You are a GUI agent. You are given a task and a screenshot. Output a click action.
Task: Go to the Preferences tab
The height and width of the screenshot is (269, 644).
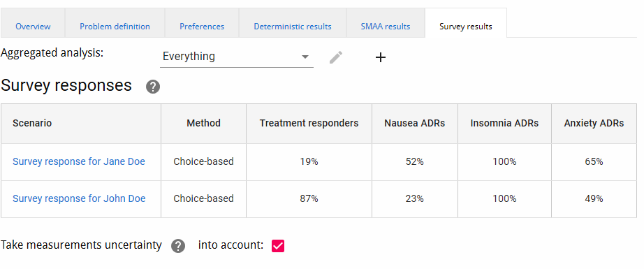[x=202, y=27]
